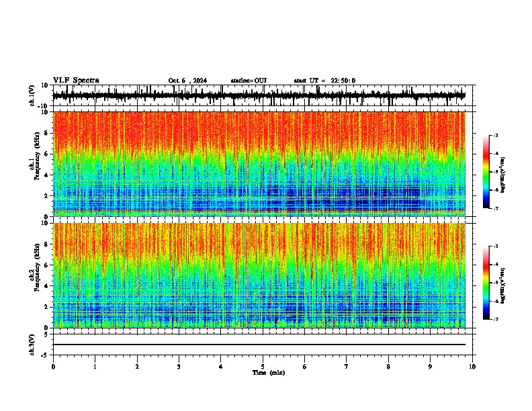Click time axis tick label "0"
The image size is (532, 411).
coord(53,367)
